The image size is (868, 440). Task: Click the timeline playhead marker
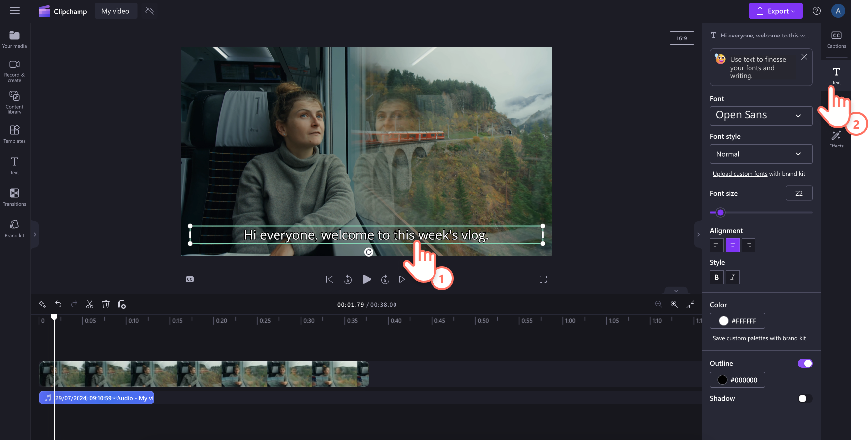(54, 317)
